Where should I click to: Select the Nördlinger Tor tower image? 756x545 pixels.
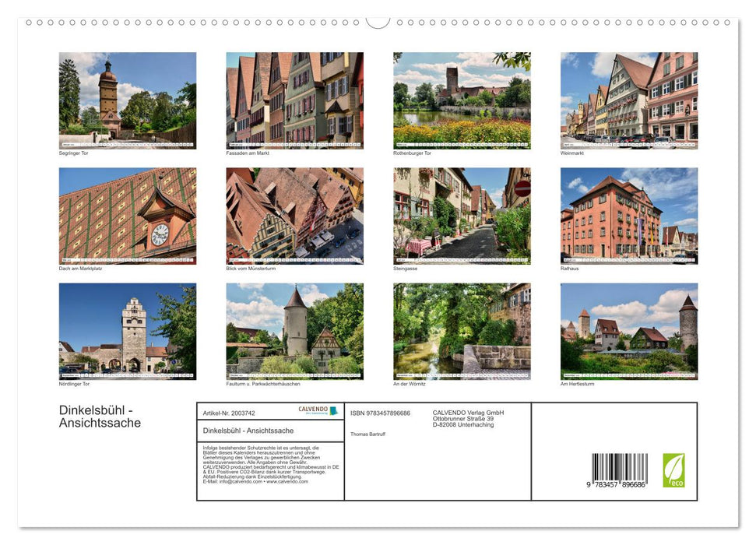(x=128, y=330)
